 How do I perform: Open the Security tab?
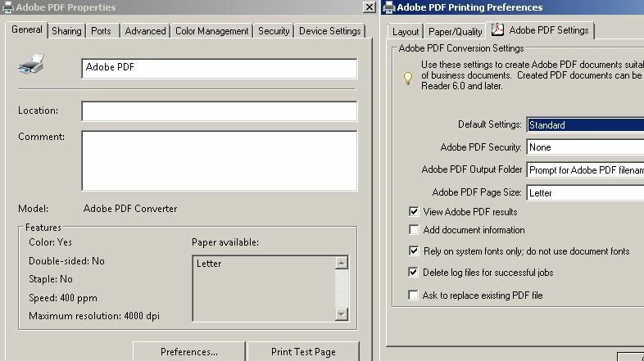tap(274, 31)
